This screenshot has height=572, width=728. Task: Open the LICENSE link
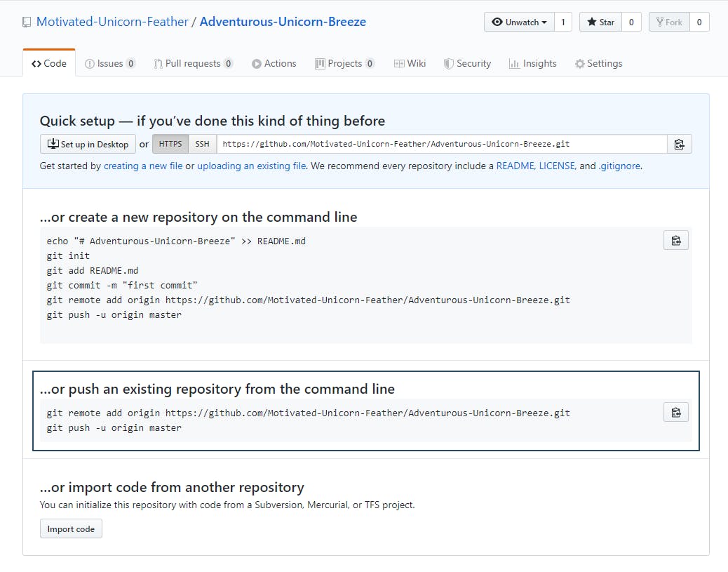[557, 166]
